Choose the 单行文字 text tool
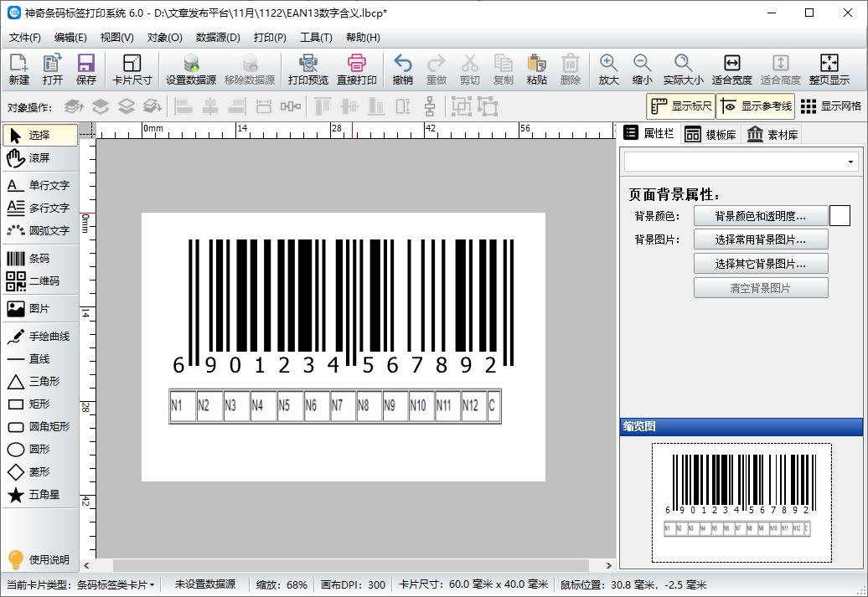 (40, 185)
